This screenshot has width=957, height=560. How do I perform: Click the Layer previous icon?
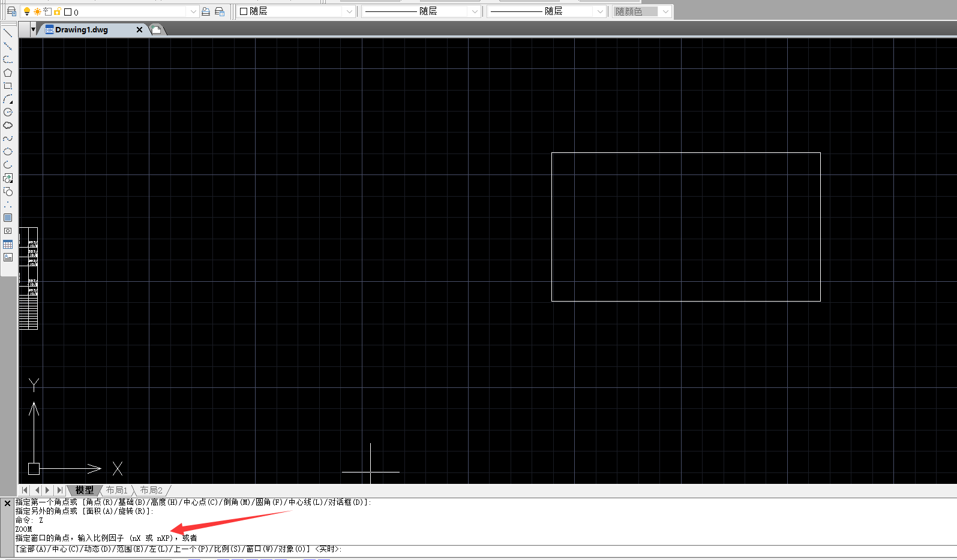point(220,11)
